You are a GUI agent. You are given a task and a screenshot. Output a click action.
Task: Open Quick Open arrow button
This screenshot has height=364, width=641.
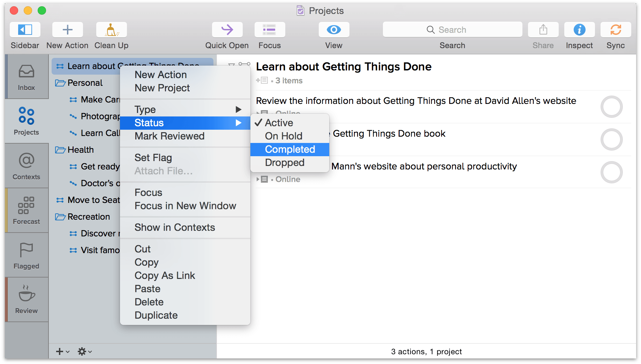tap(227, 30)
